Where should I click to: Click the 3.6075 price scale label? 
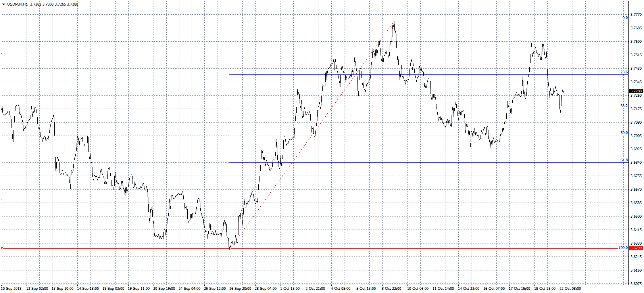636,283
